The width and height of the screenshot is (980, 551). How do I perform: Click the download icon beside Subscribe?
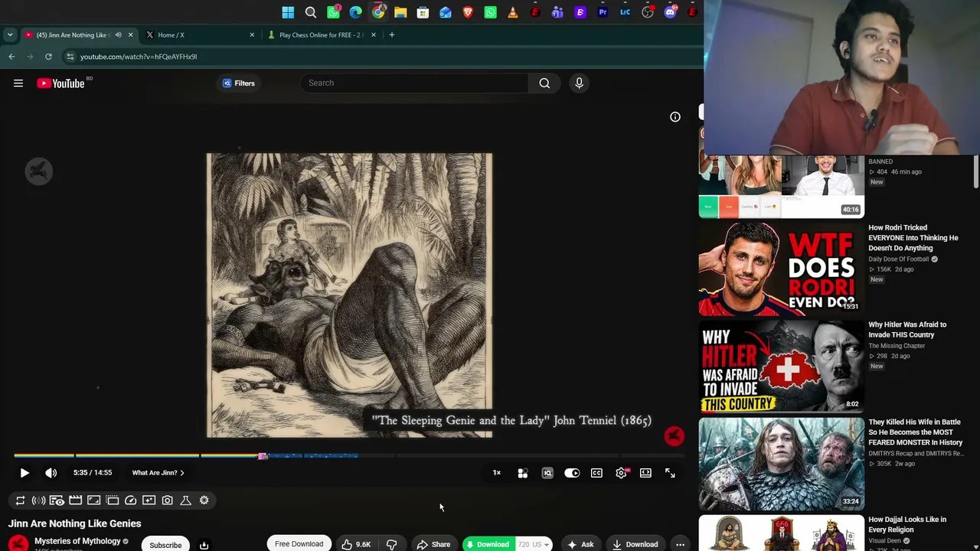[x=204, y=545]
